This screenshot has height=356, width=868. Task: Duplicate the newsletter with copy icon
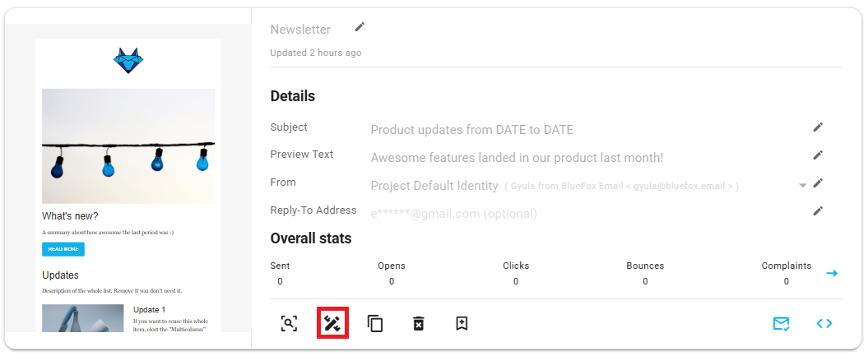375,323
